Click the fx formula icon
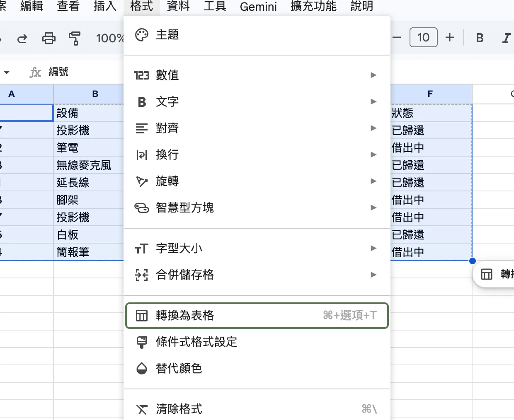This screenshot has width=514, height=420. click(36, 72)
